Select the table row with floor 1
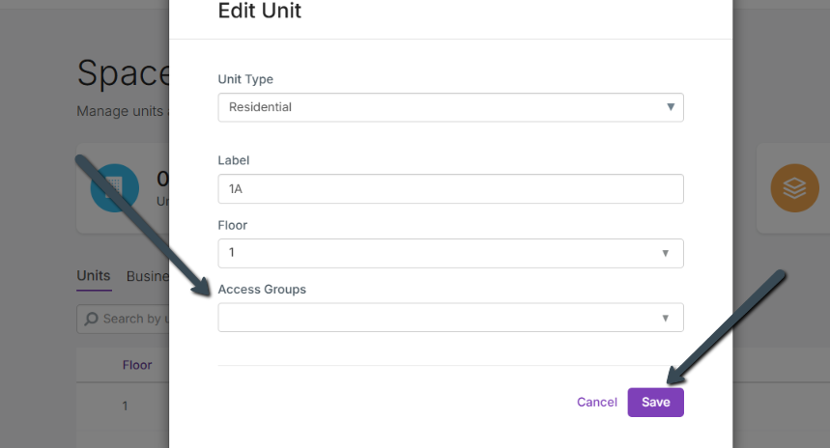 point(125,406)
